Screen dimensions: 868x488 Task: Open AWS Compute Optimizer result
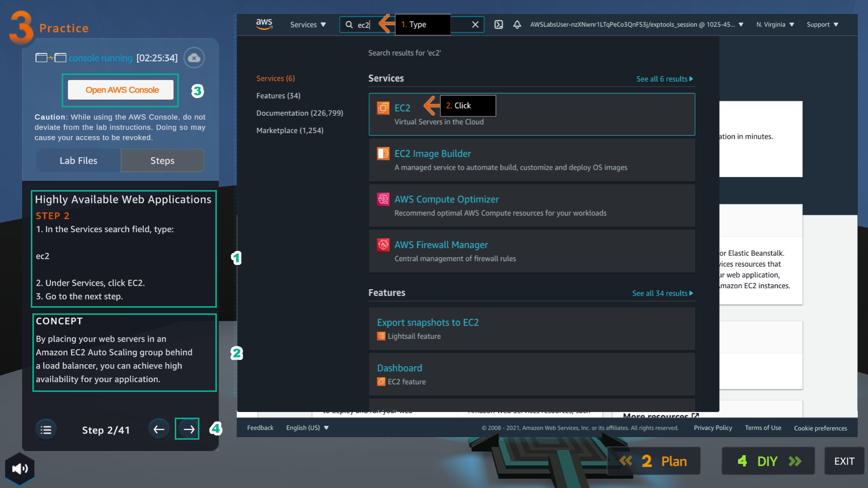click(x=531, y=205)
